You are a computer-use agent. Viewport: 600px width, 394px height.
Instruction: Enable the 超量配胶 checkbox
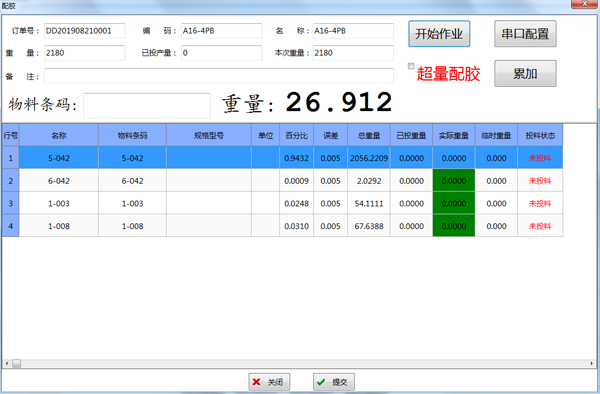pos(411,66)
